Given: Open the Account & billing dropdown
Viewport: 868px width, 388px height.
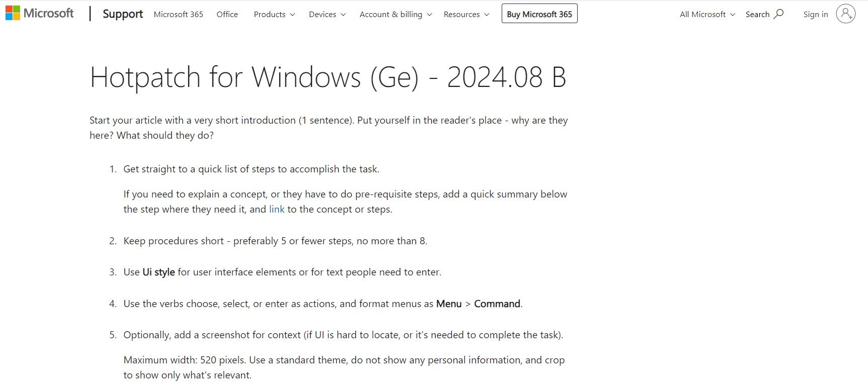Looking at the screenshot, I should pyautogui.click(x=391, y=15).
